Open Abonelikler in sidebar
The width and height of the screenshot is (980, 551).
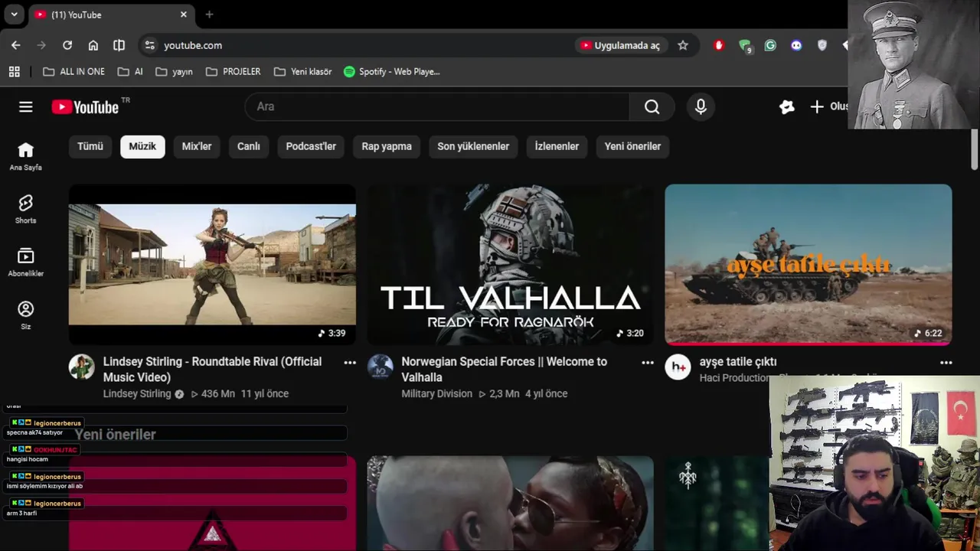click(x=25, y=262)
